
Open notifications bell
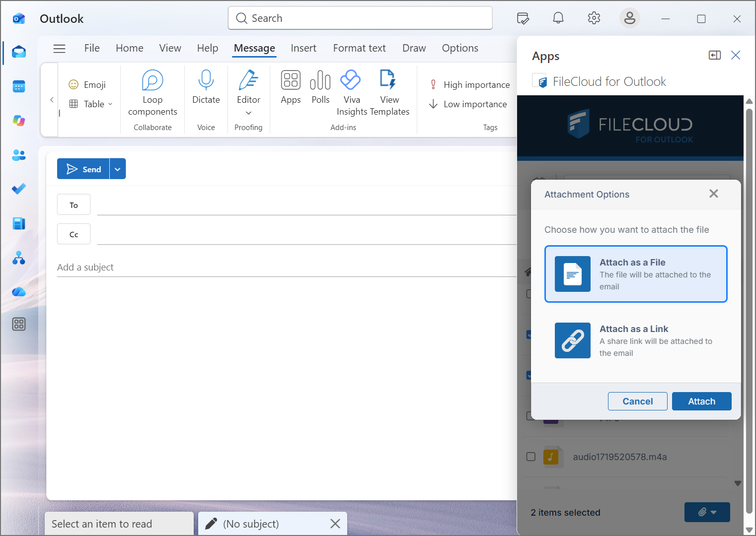[558, 18]
